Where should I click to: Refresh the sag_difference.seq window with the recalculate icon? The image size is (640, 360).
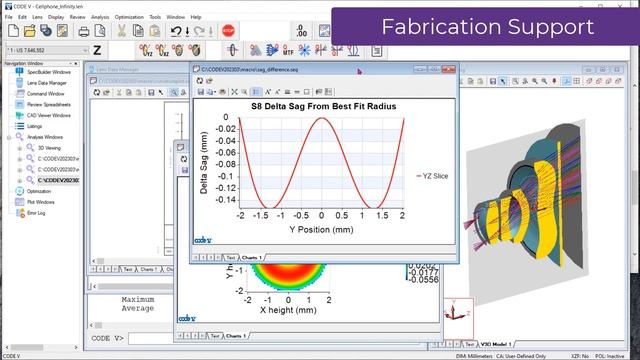[200, 81]
